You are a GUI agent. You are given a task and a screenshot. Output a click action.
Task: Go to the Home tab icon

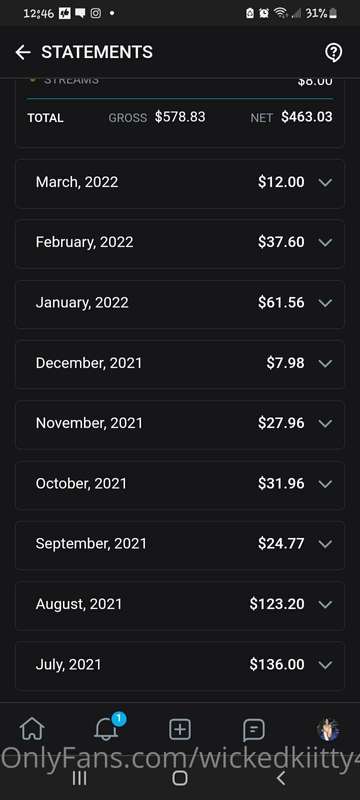click(x=32, y=730)
